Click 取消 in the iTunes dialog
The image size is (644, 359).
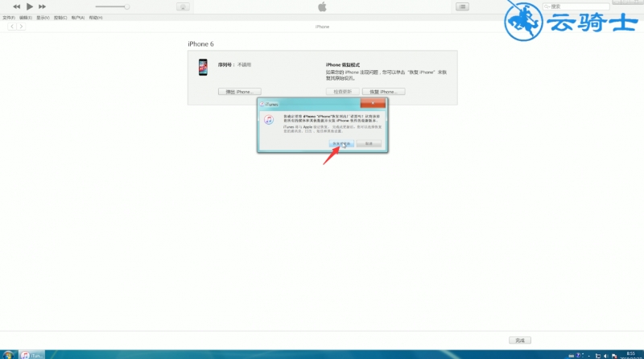click(369, 144)
